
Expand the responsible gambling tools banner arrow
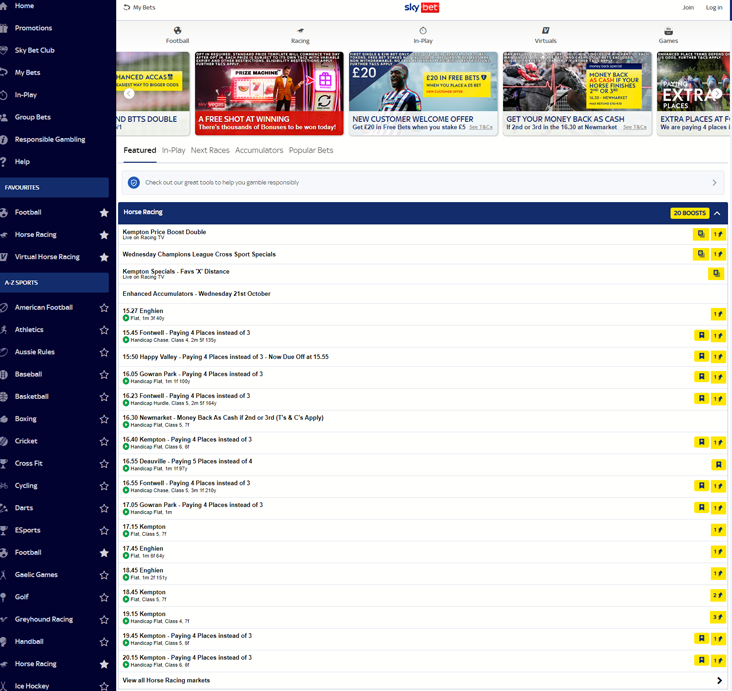(x=714, y=183)
